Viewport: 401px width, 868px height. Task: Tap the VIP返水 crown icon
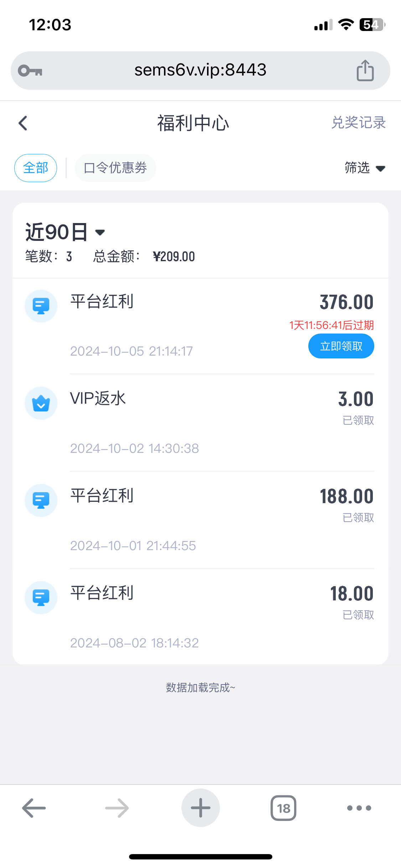tap(41, 403)
